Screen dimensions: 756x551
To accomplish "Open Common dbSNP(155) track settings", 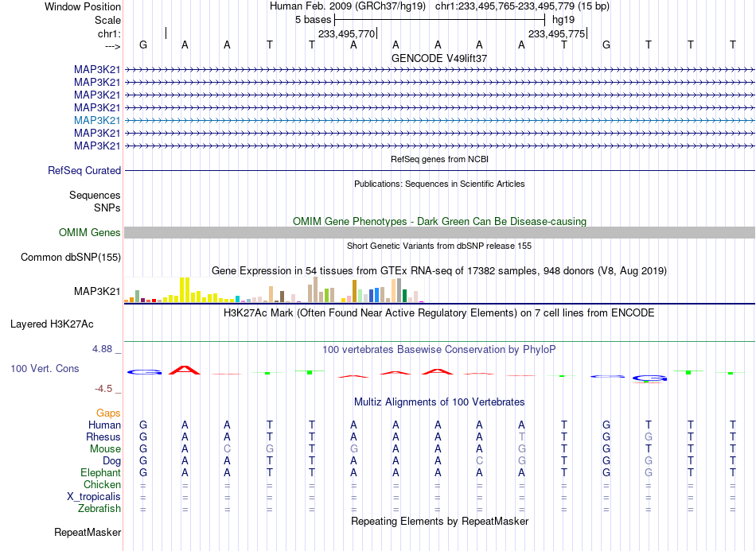I will pyautogui.click(x=71, y=257).
